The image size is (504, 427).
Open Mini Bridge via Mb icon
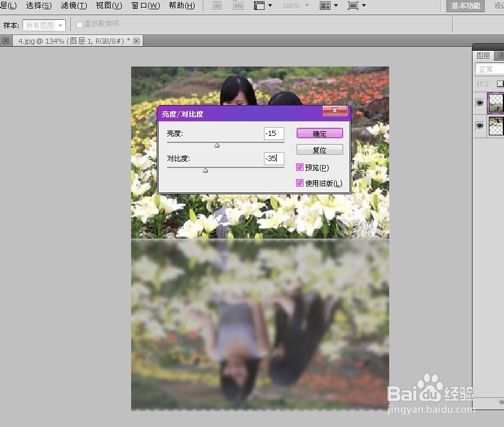coord(238,5)
